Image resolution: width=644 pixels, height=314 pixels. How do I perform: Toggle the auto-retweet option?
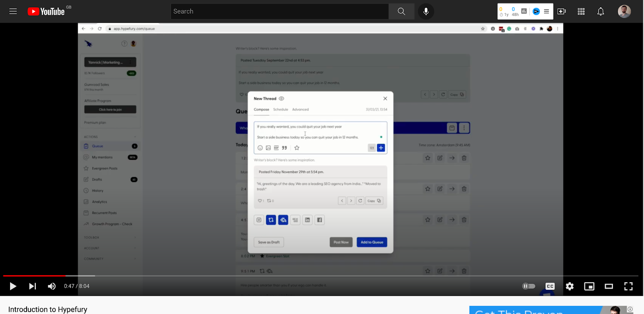[x=271, y=220]
